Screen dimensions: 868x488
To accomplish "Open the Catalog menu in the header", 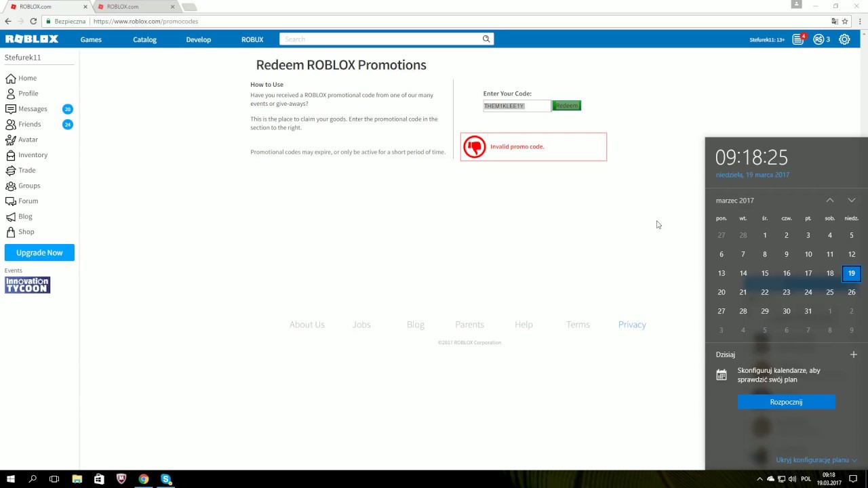I will pos(144,39).
